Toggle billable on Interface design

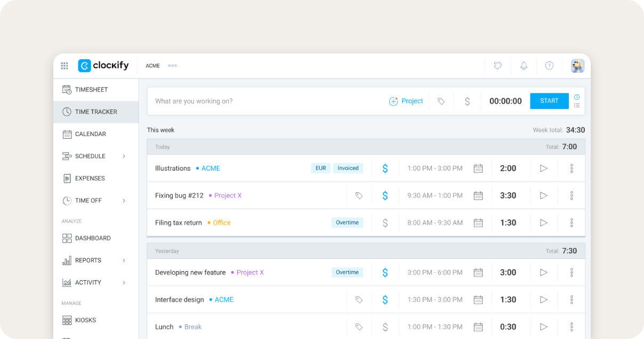(x=385, y=299)
